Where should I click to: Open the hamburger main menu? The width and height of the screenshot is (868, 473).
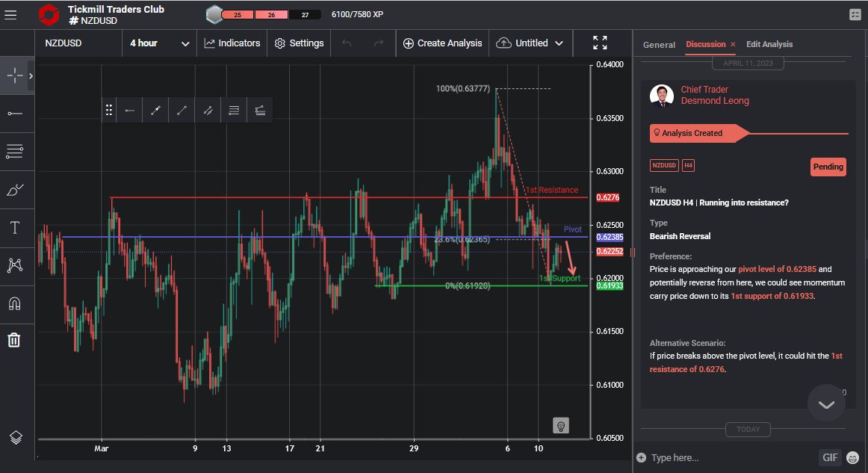tap(10, 15)
